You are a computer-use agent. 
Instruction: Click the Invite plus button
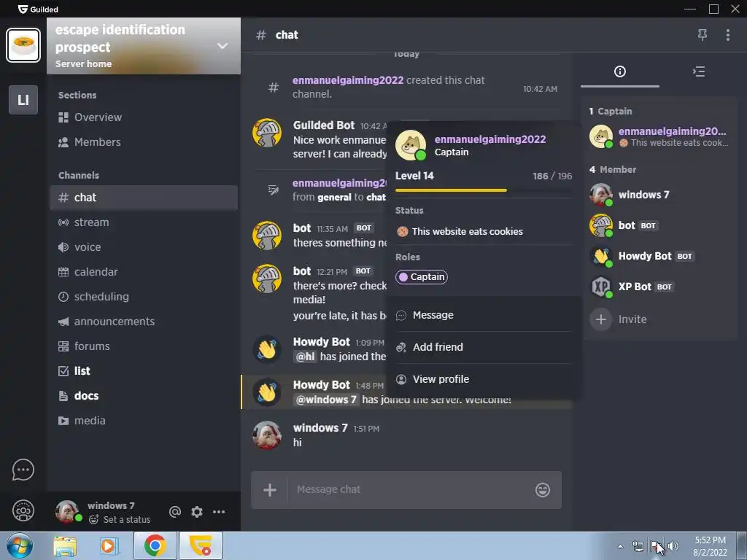point(601,319)
